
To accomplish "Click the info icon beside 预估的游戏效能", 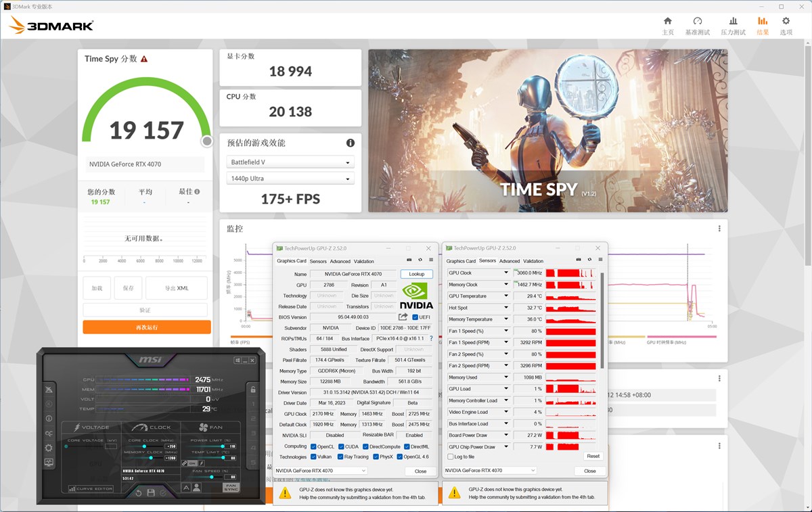I will coord(351,143).
